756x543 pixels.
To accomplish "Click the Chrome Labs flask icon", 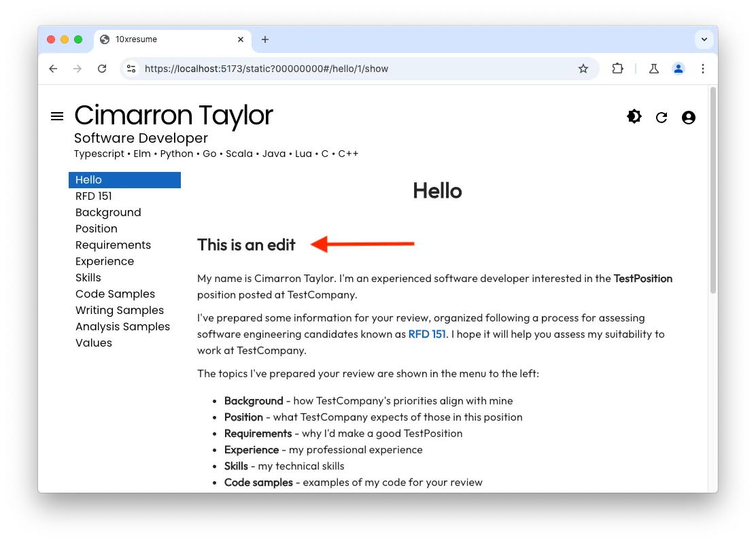I will (653, 69).
